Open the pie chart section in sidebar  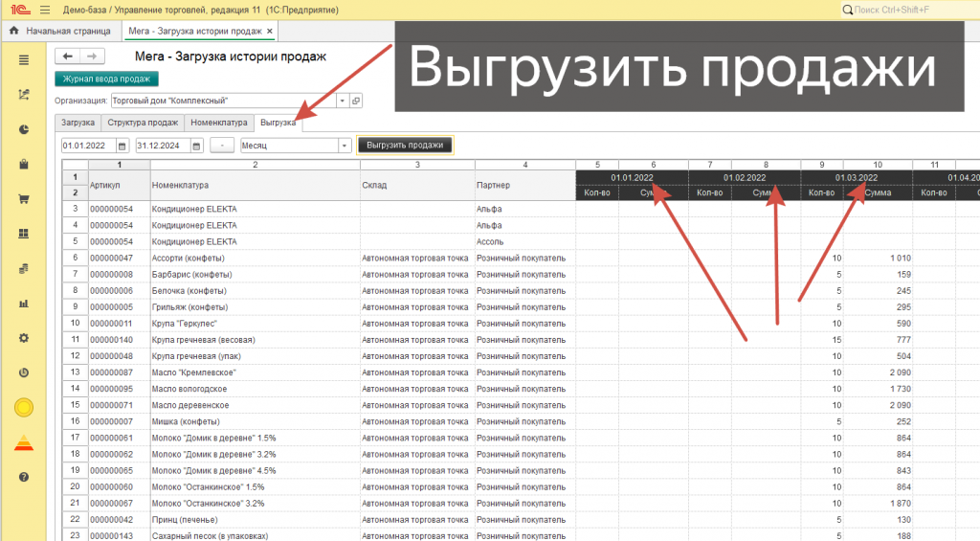pos(24,129)
